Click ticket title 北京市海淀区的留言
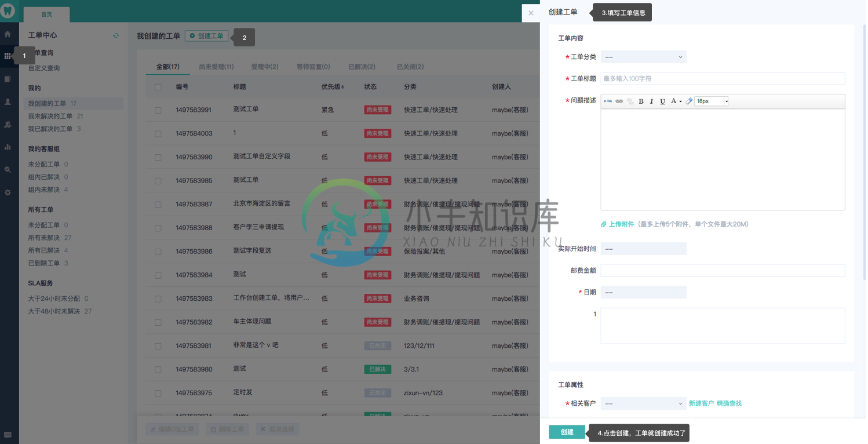The width and height of the screenshot is (868, 444). click(262, 204)
